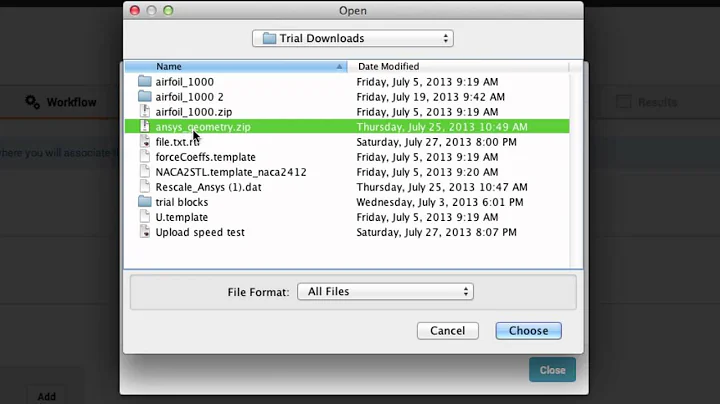This screenshot has height=404, width=720.
Task: Select the file named U.template
Action: pyautogui.click(x=182, y=217)
